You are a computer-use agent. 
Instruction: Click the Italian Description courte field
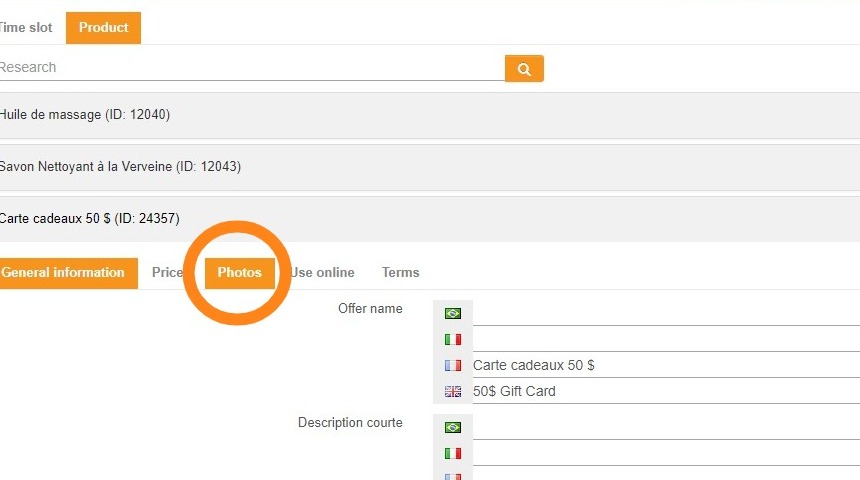(x=666, y=453)
